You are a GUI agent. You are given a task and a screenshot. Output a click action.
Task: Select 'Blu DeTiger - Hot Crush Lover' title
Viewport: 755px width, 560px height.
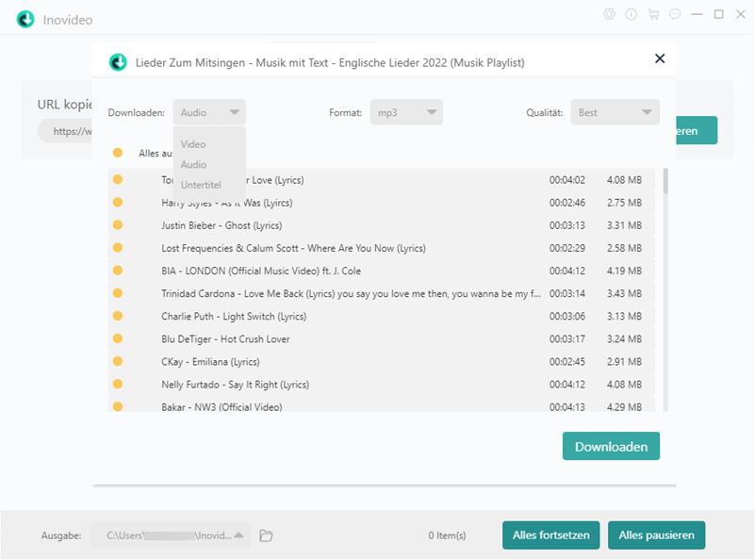click(225, 339)
